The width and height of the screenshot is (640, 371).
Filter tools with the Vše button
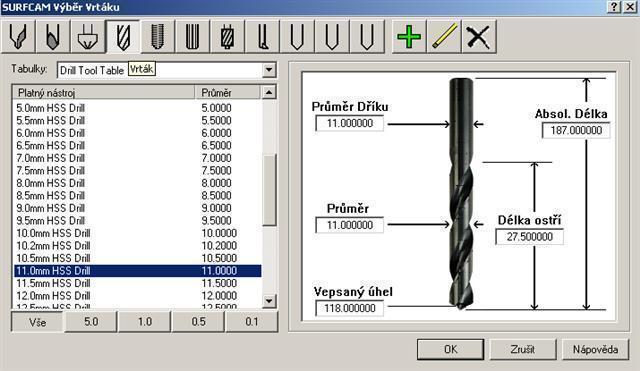37,322
